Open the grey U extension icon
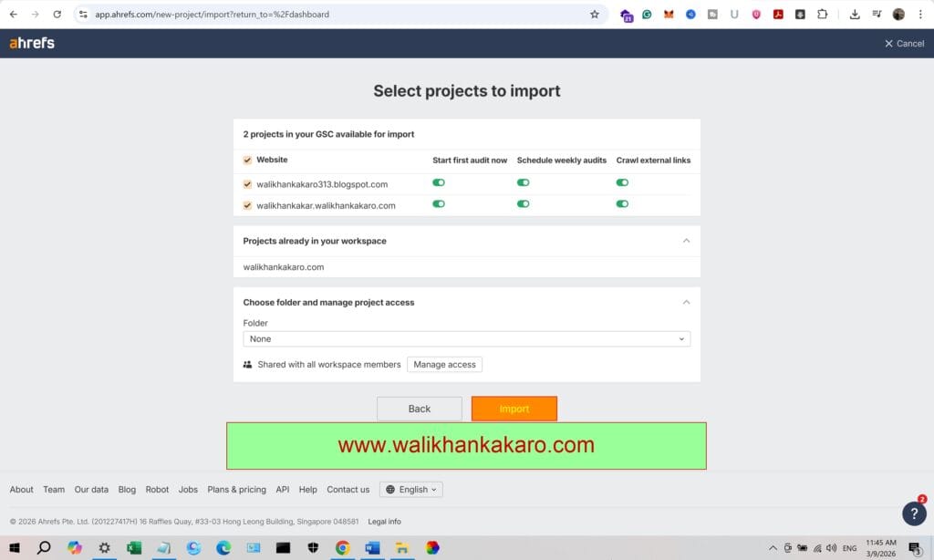Screen dimensions: 934x560 pyautogui.click(x=734, y=15)
